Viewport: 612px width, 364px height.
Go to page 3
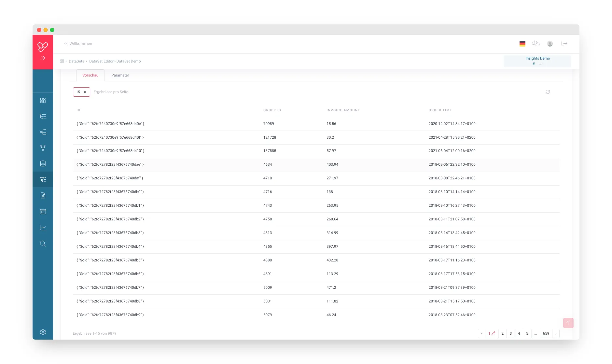click(510, 333)
